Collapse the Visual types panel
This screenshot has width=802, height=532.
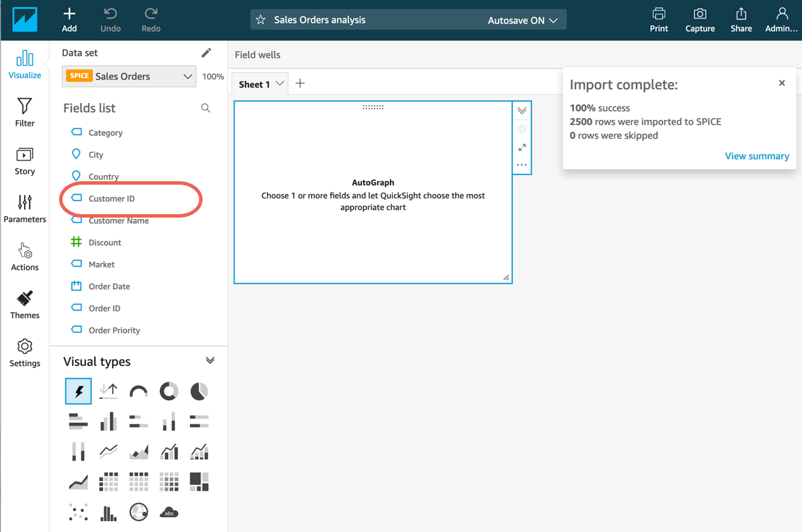[210, 360]
